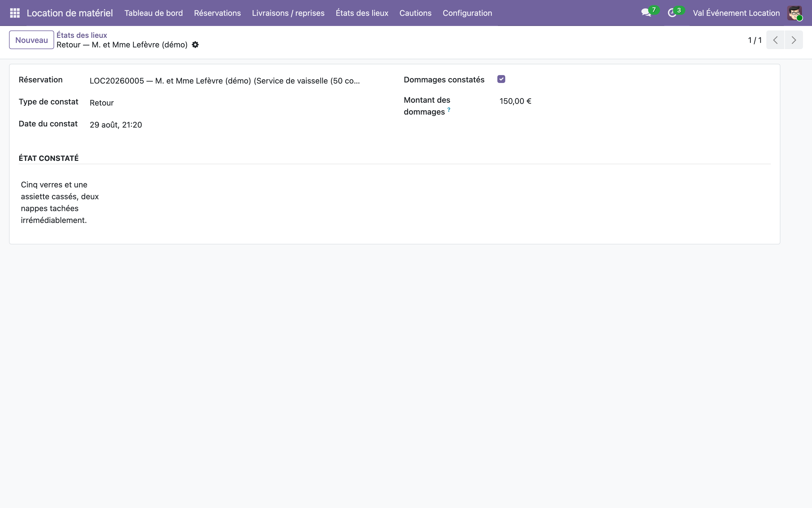Click the ÉTAT CONSTATÉ section heading
812x508 pixels.
click(x=49, y=158)
